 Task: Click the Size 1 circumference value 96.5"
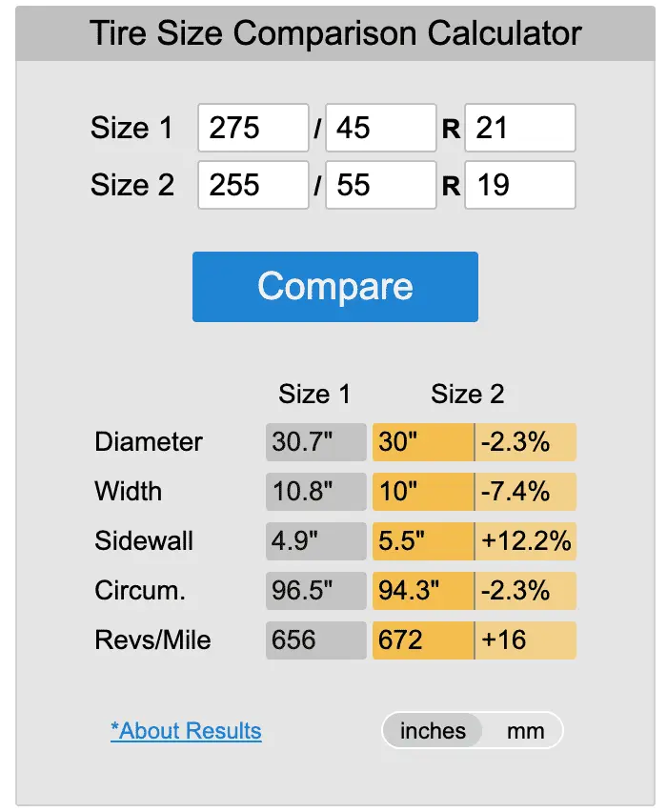(315, 591)
